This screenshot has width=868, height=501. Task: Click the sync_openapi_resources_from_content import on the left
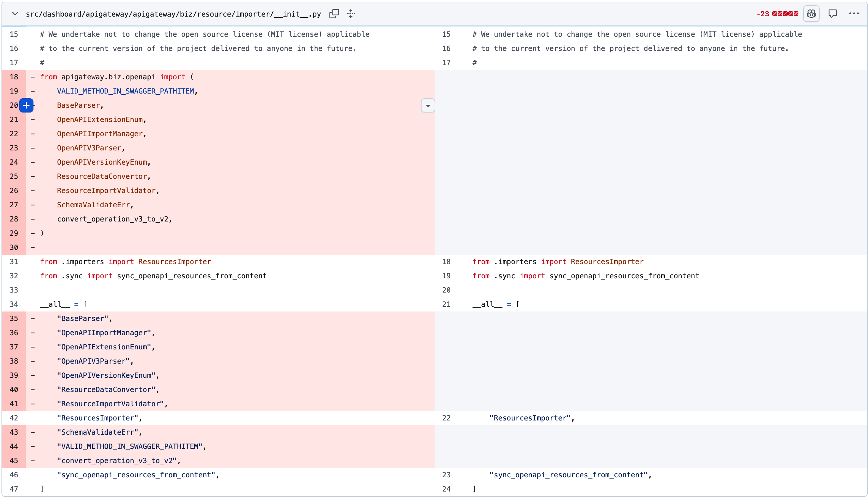[192, 276]
